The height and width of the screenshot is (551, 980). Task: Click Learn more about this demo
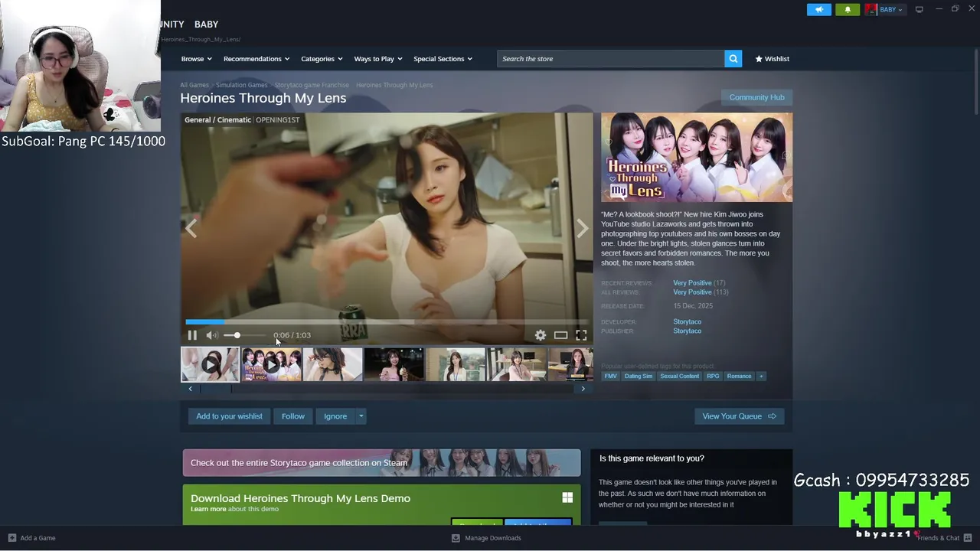click(208, 510)
